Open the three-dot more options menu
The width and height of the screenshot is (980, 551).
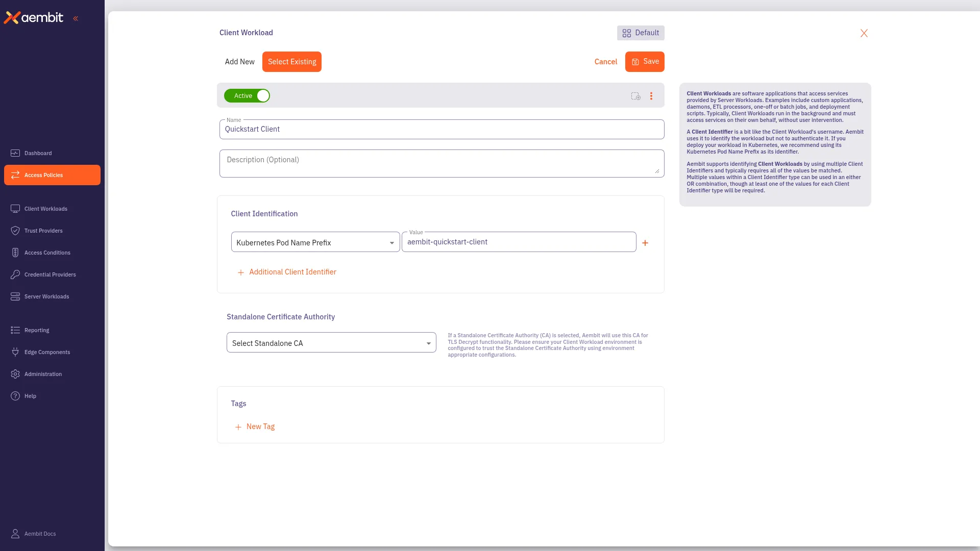651,96
